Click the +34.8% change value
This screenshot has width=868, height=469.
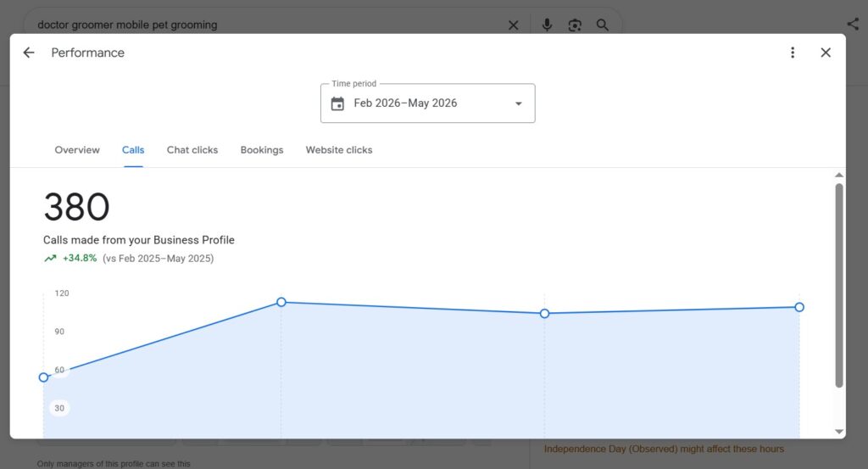pyautogui.click(x=80, y=258)
